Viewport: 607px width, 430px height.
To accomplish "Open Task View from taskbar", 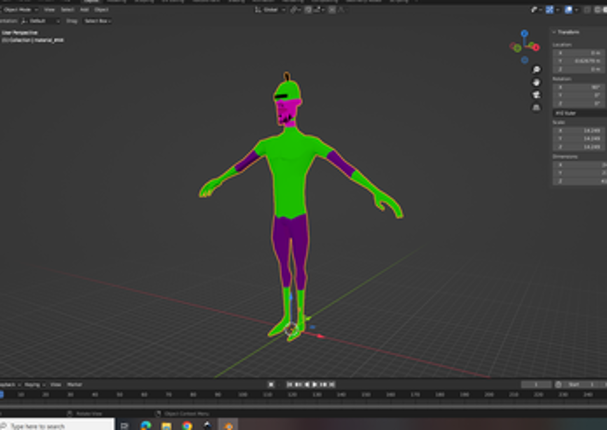I will pyautogui.click(x=125, y=426).
